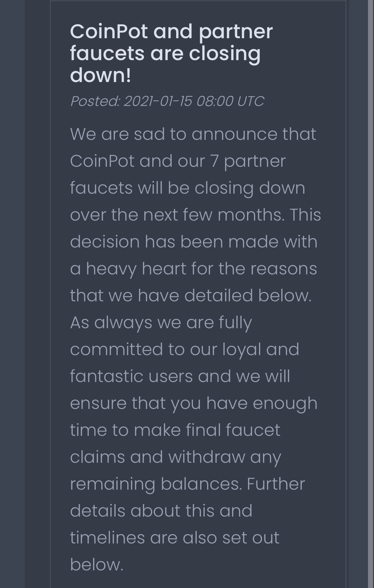Click the text "ensure that you have enough"
Image resolution: width=374 pixels, height=588 pixels.
(x=193, y=403)
